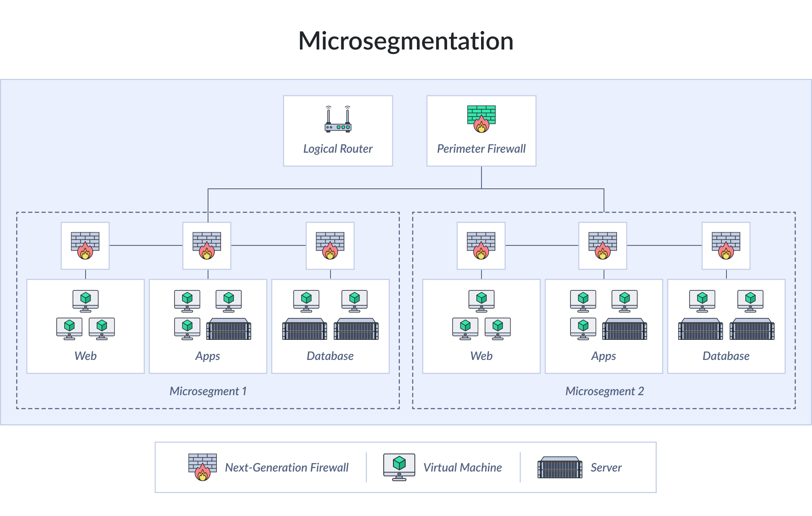Viewport: 812px width, 516px height.
Task: Click the Logical Router label
Action: [x=338, y=149]
